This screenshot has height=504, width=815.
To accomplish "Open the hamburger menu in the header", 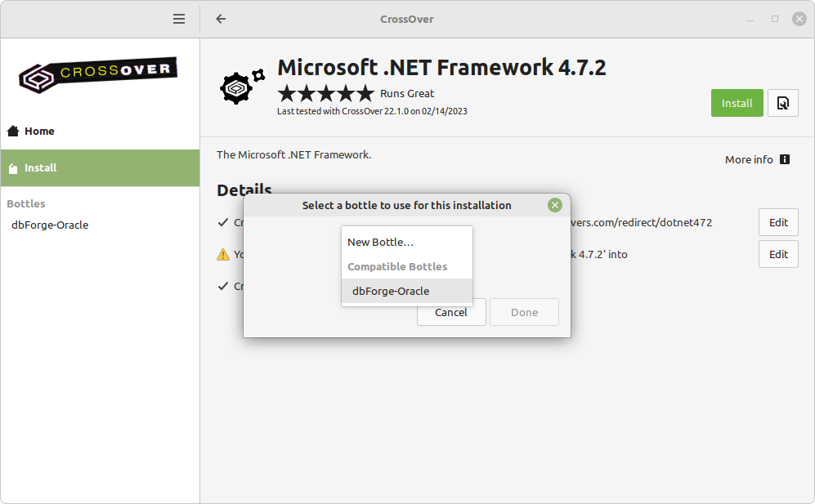I will (x=179, y=20).
